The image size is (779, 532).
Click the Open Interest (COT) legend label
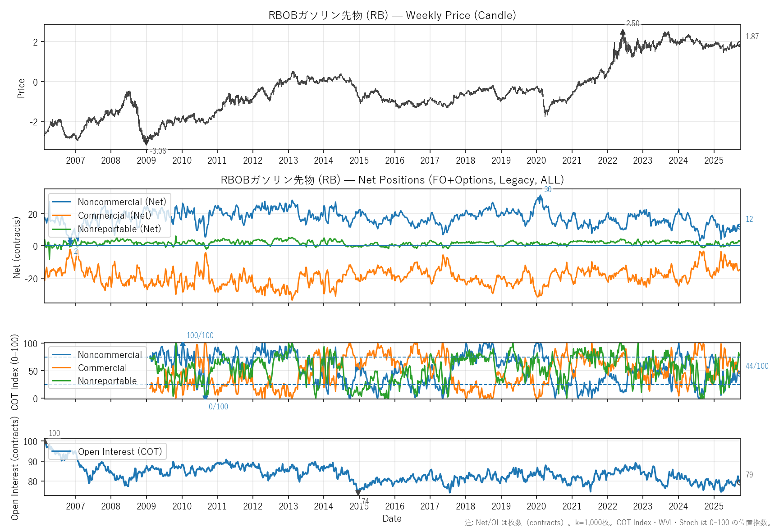coord(120,452)
